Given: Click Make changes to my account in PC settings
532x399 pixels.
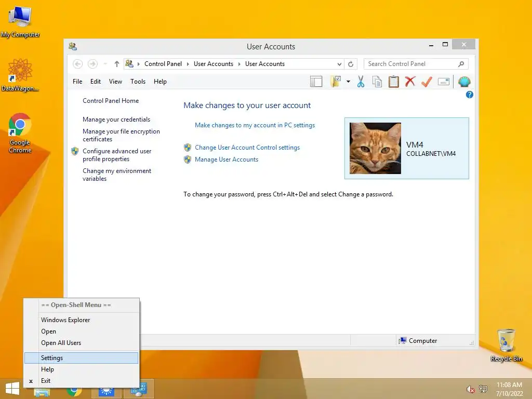Looking at the screenshot, I should coord(255,125).
